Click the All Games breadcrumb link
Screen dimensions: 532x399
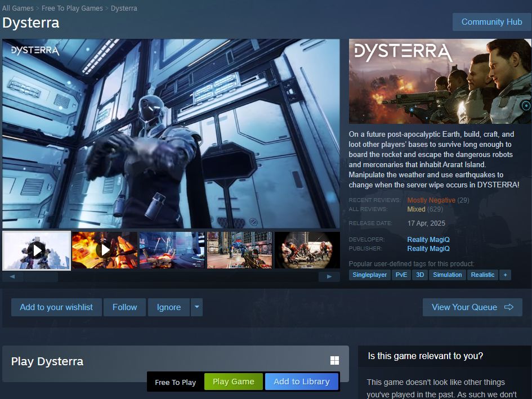pyautogui.click(x=18, y=8)
